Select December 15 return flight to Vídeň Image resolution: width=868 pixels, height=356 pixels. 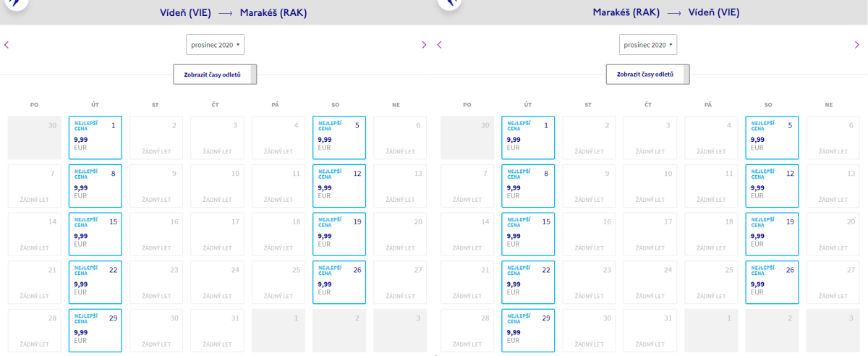point(528,234)
